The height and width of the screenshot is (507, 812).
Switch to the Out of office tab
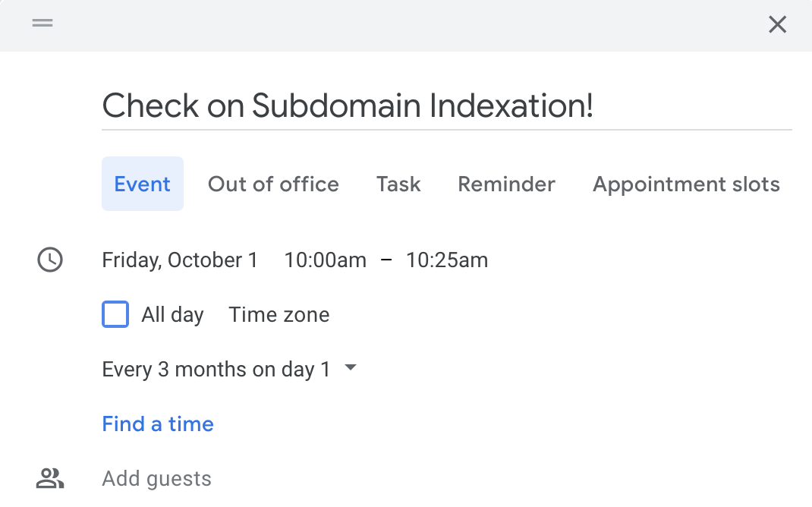pyautogui.click(x=273, y=184)
